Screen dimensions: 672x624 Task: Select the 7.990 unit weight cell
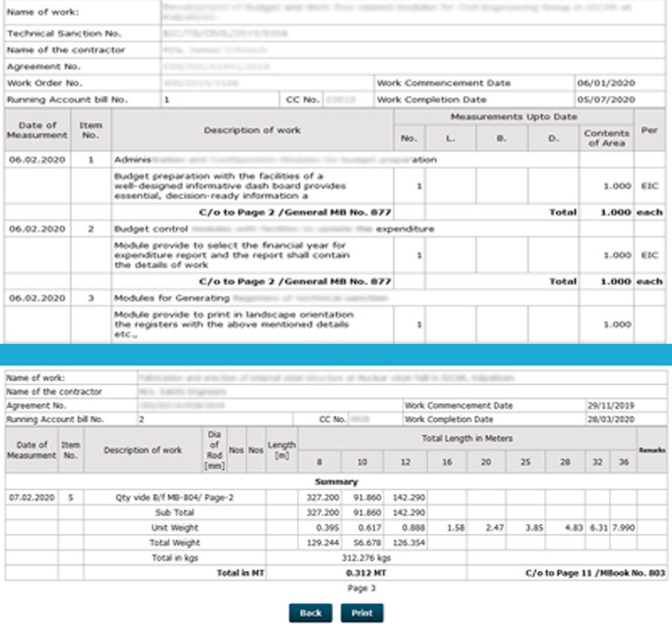coord(623,528)
